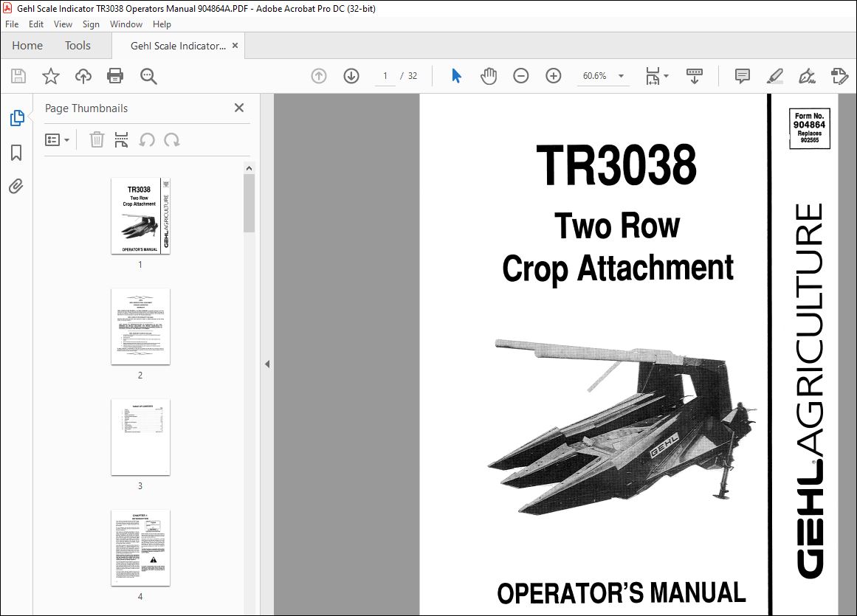857x616 pixels.
Task: Open the Bookmarks sidebar panel
Action: click(x=16, y=153)
